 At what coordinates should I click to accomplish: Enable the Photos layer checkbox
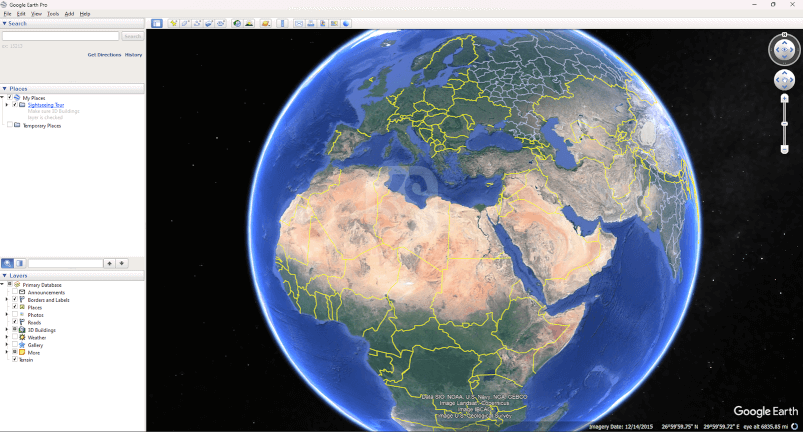[15, 314]
